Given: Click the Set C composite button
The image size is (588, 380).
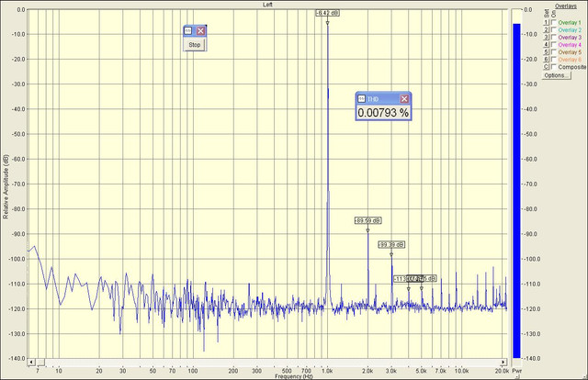Looking at the screenshot, I should click(547, 67).
